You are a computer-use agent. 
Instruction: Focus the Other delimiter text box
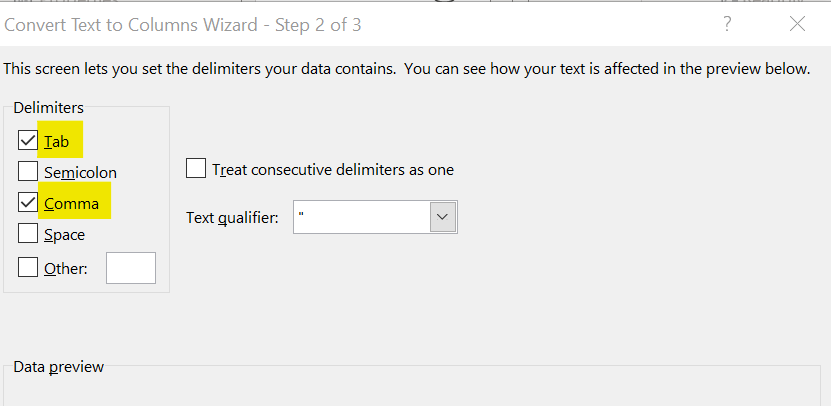[x=131, y=268]
